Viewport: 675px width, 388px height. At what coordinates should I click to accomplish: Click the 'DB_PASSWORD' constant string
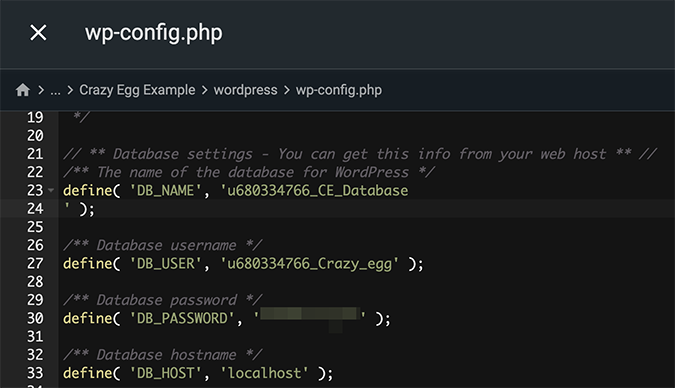click(x=182, y=318)
